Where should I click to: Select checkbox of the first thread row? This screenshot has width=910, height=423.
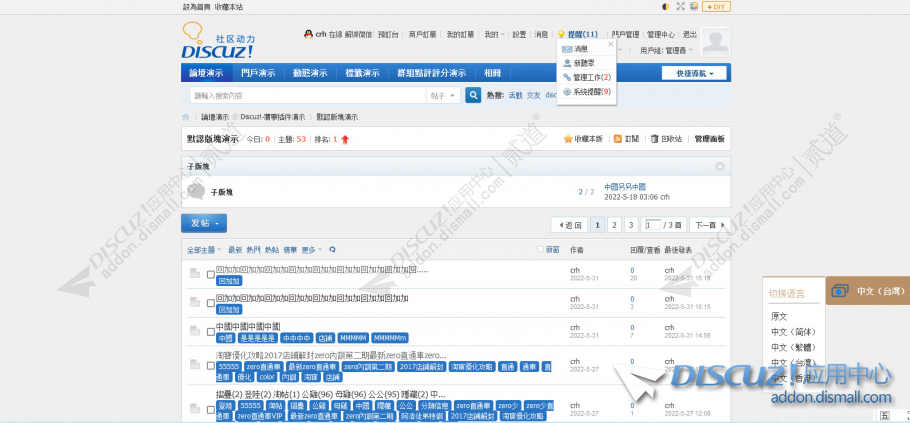coord(211,272)
